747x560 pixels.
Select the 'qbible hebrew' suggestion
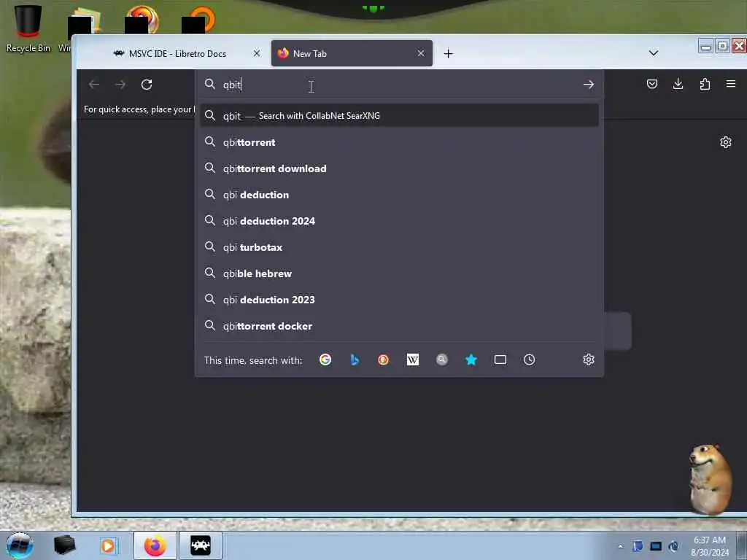399,273
